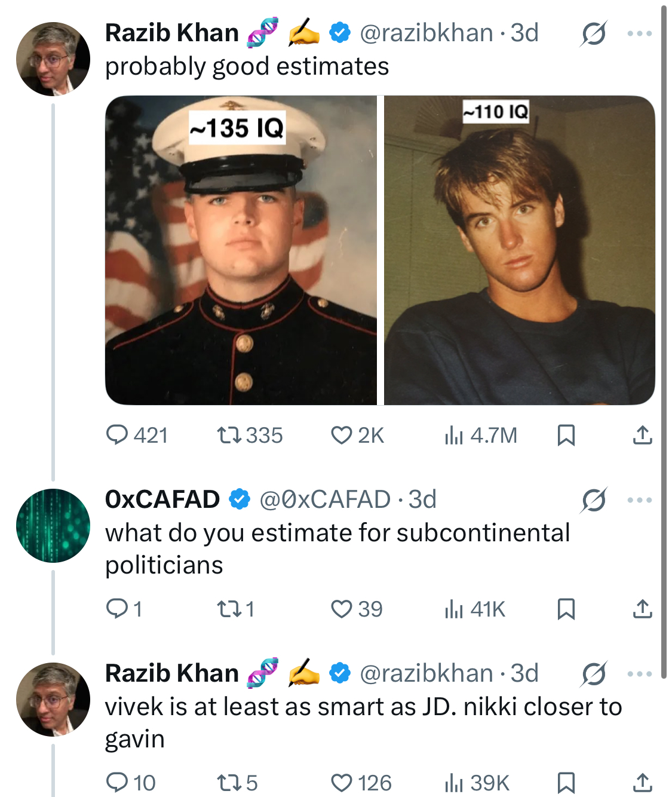Bookmark the vivek and nikki tweet
672x797 pixels.
566,783
